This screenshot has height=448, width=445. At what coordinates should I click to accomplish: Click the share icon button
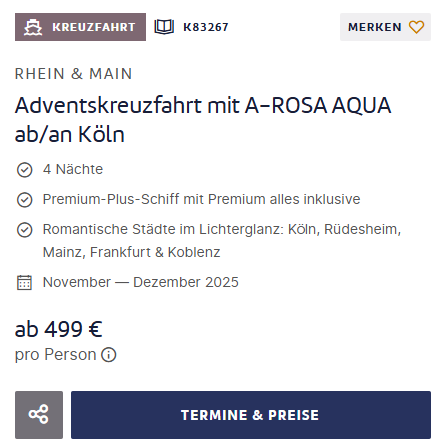[39, 415]
